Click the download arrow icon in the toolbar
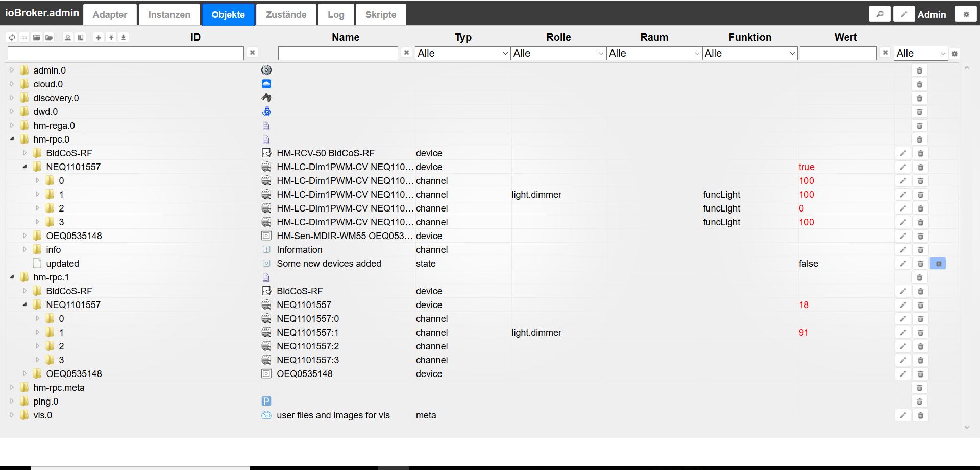 pyautogui.click(x=124, y=37)
